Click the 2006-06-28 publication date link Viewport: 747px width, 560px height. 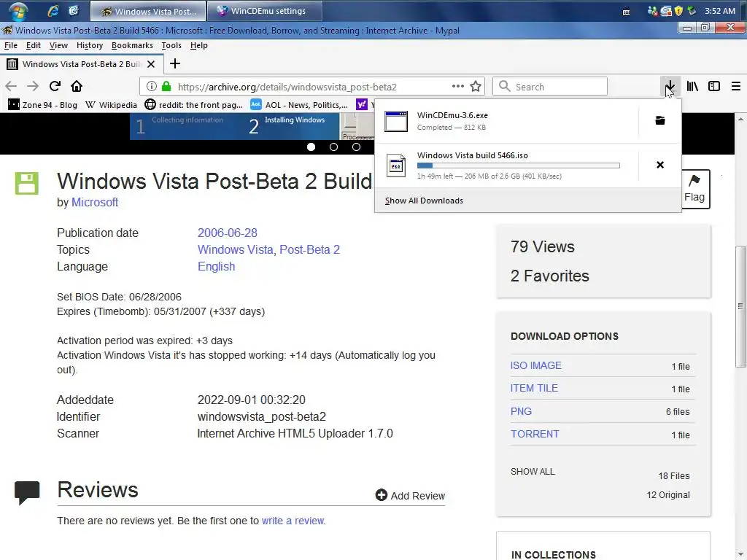click(x=228, y=233)
